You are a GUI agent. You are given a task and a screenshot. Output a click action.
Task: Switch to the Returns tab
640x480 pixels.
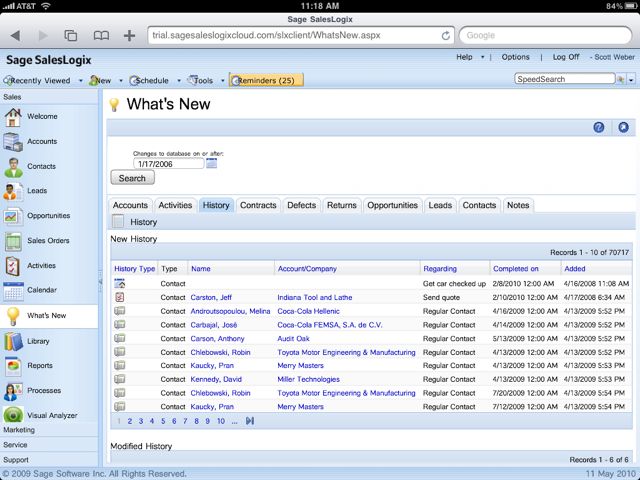(x=342, y=205)
